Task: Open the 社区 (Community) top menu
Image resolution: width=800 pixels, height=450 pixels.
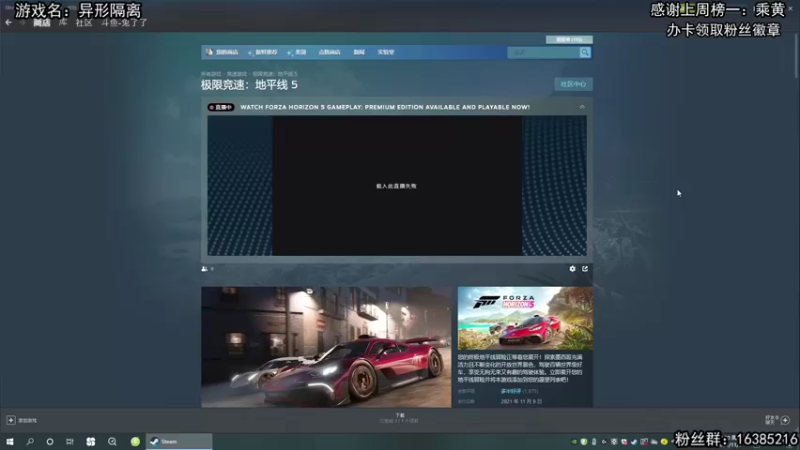Action: point(84,22)
